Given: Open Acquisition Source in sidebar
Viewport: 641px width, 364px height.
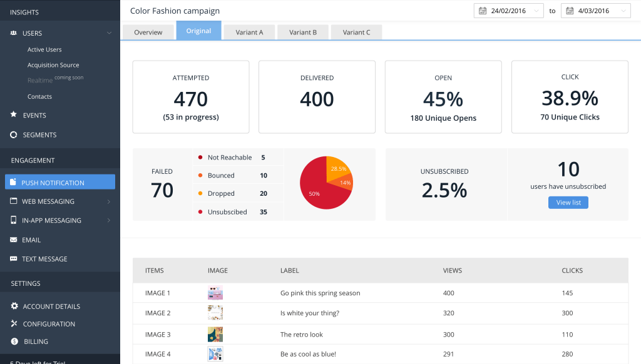Looking at the screenshot, I should [x=53, y=65].
